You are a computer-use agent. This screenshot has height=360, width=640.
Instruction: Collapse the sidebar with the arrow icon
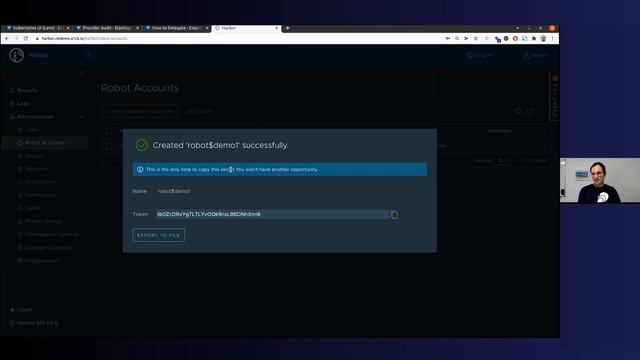pos(81,73)
